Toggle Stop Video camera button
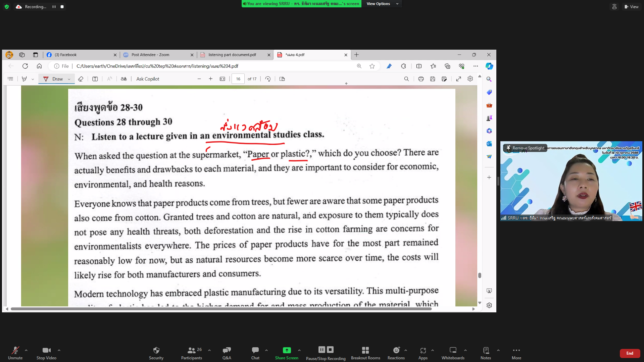 46,353
